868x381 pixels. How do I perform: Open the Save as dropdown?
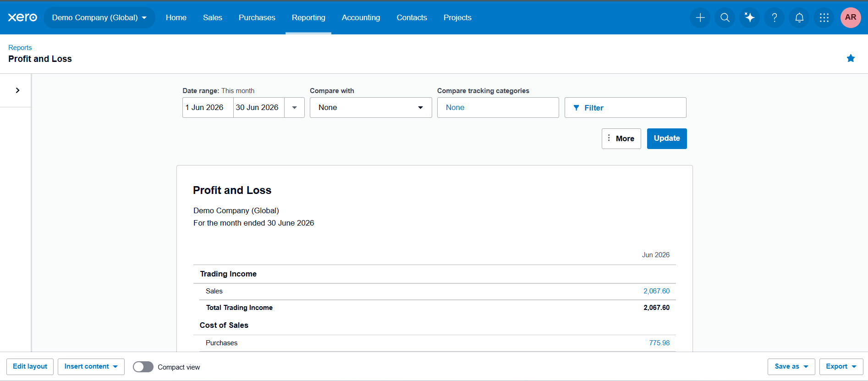[x=791, y=366]
